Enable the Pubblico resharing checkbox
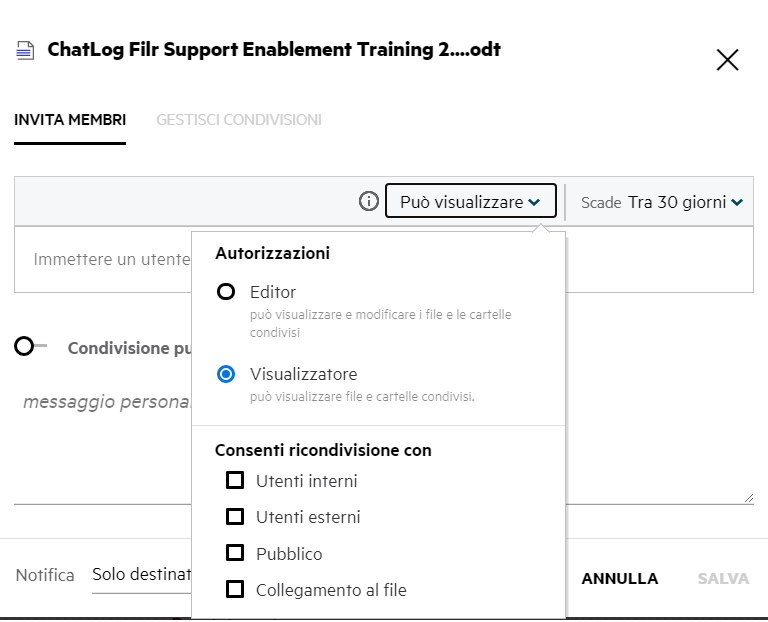 (x=235, y=553)
